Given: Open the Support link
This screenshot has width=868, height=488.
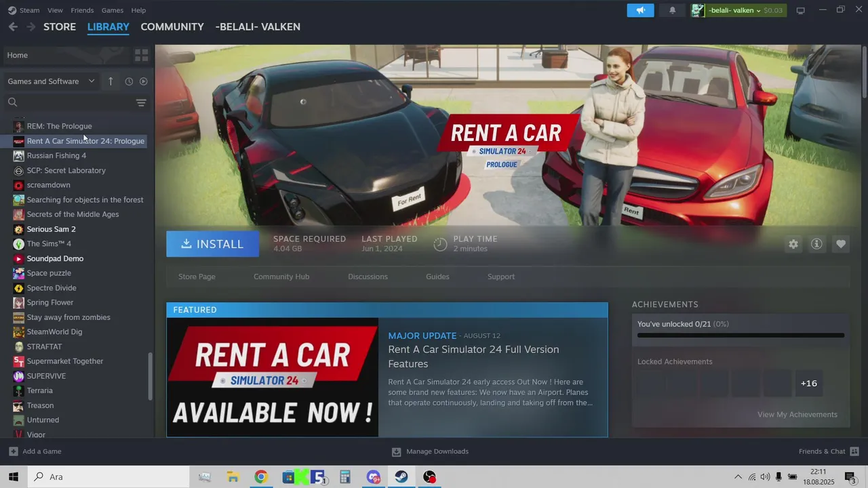Looking at the screenshot, I should click(501, 277).
